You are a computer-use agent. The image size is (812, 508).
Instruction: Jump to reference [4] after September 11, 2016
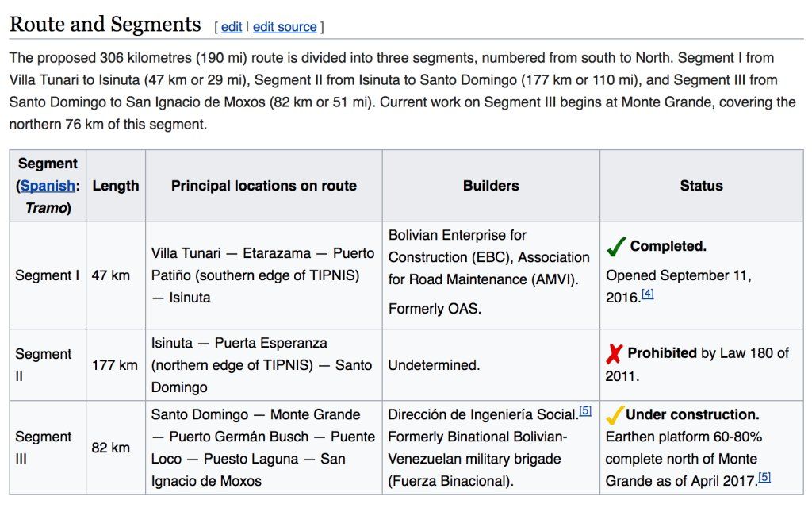(x=647, y=294)
